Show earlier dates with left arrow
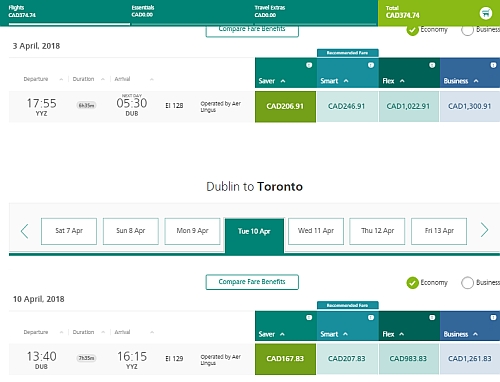This screenshot has height=382, width=500. point(25,231)
